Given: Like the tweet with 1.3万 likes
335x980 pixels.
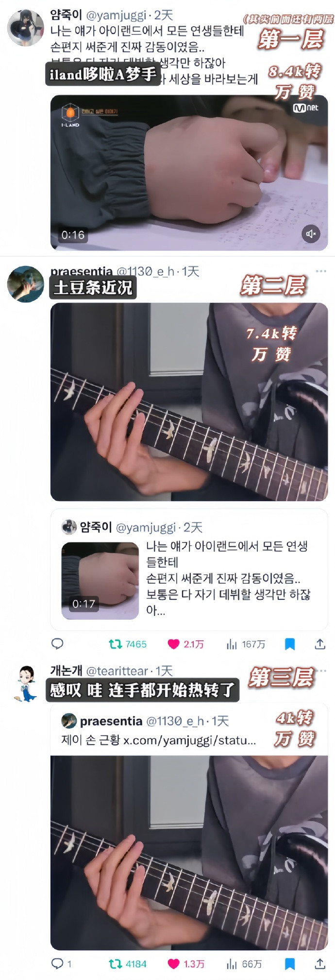Looking at the screenshot, I should pos(186,963).
